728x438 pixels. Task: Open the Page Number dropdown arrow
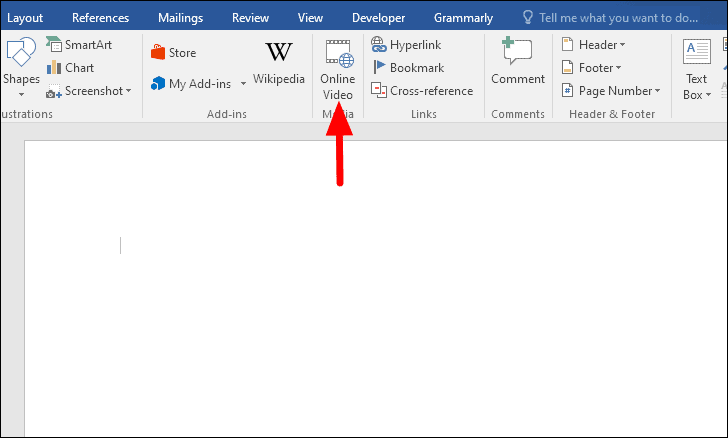(x=657, y=91)
